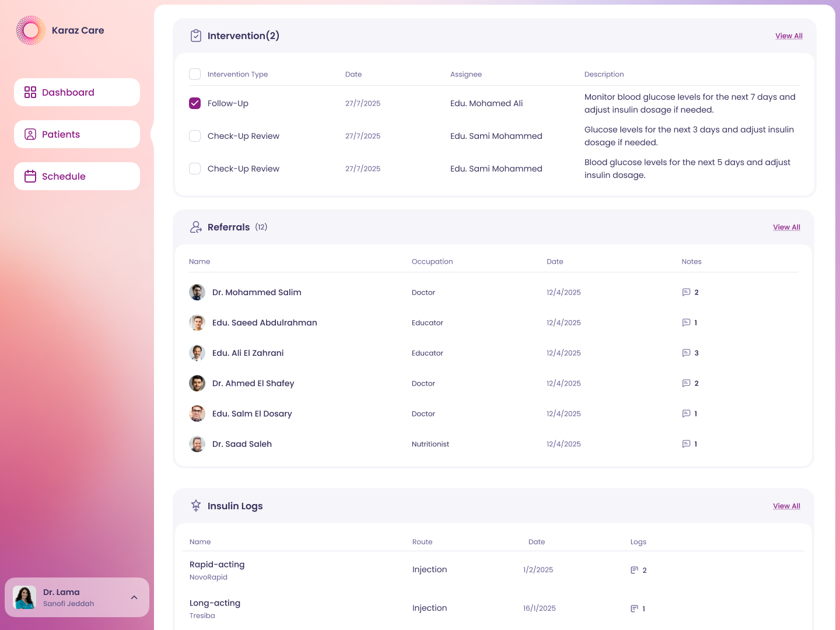Click notes icon for Edu. Ali El Zahrani

tap(686, 353)
